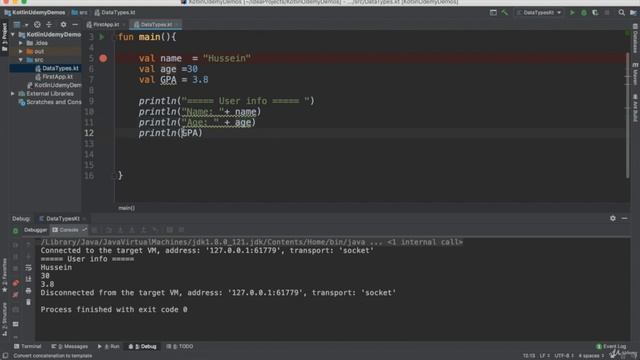Image resolution: width=640 pixels, height=360 pixels.
Task: Hide the Project panel with minus icon
Action: [75, 24]
